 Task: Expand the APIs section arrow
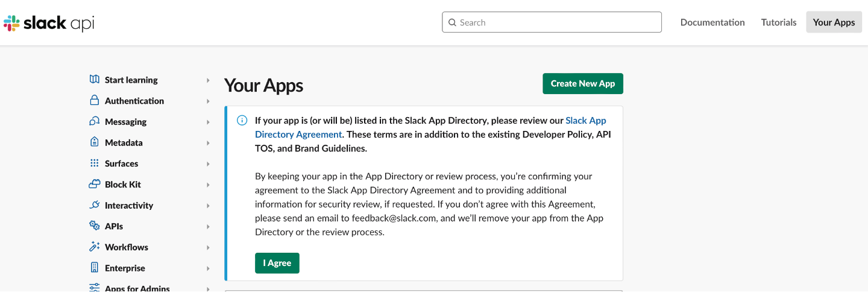click(208, 227)
